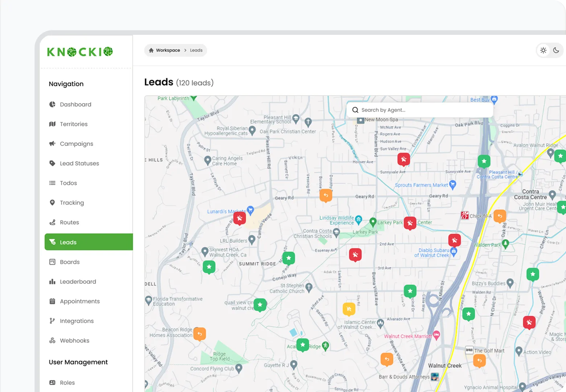Image resolution: width=566 pixels, height=392 pixels.
Task: Select the Lead Statuses tag icon
Action: 52,163
